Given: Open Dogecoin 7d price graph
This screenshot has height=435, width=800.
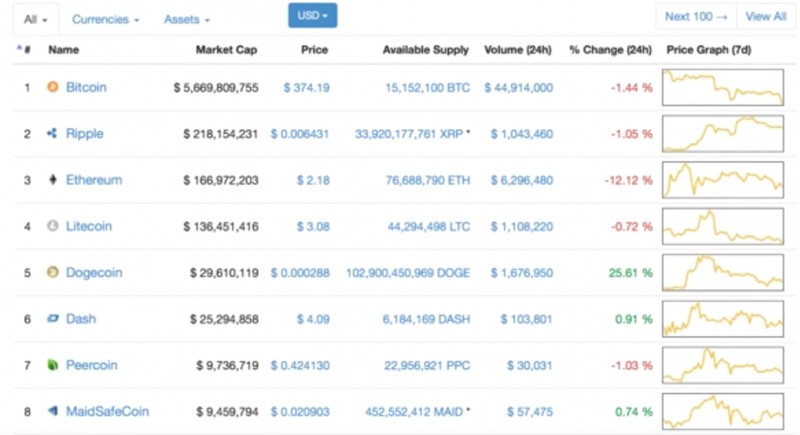Looking at the screenshot, I should click(x=722, y=272).
